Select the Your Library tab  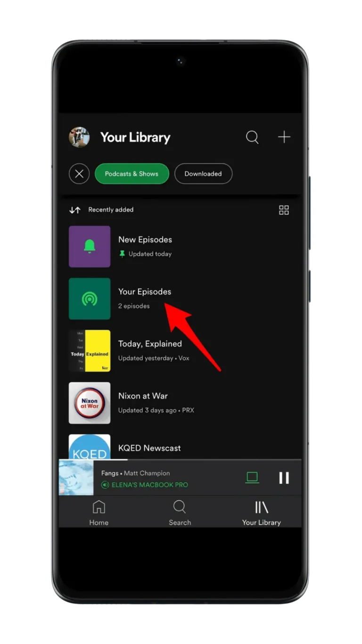point(261,513)
